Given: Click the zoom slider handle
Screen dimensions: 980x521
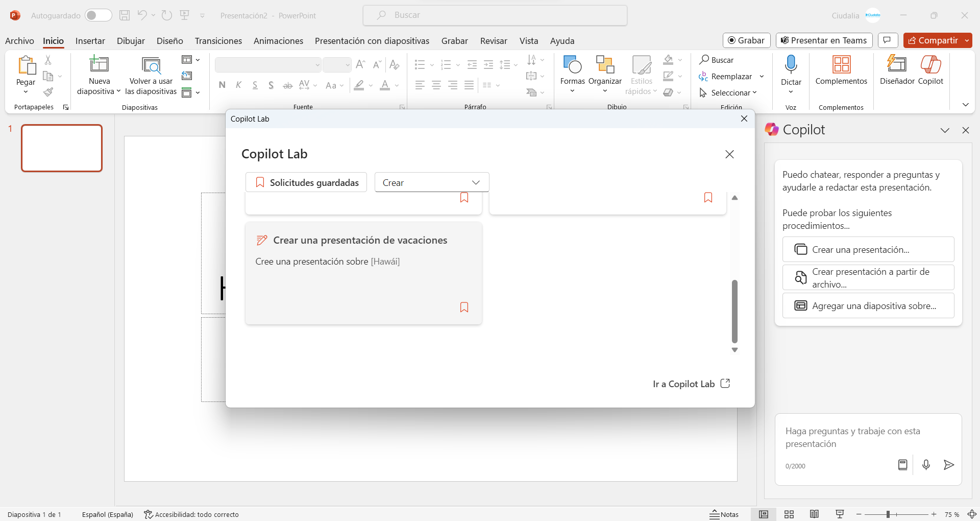Looking at the screenshot, I should (888, 514).
